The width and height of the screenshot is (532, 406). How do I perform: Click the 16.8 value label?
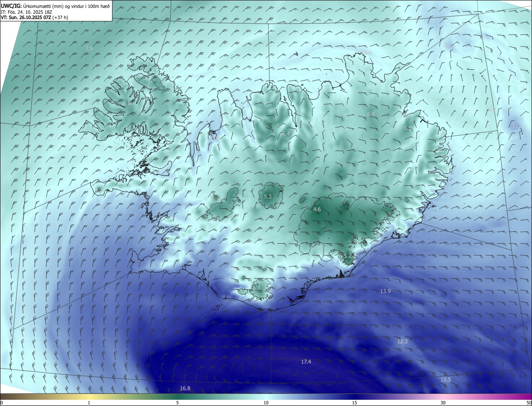tap(185, 389)
